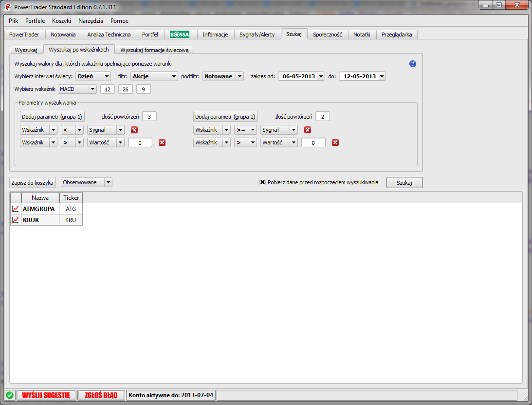The image size is (532, 405).
Task: Open the Obserwowane basket dropdown
Action: click(x=87, y=182)
